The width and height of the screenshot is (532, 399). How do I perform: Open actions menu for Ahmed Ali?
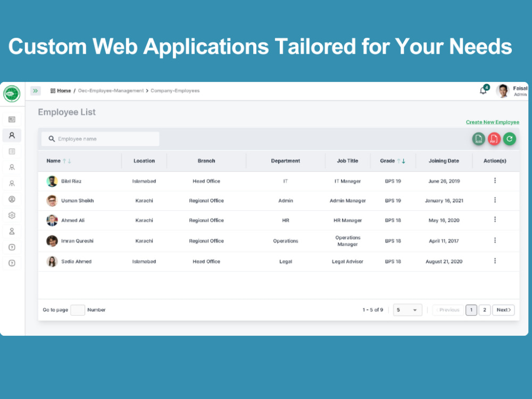[495, 220]
